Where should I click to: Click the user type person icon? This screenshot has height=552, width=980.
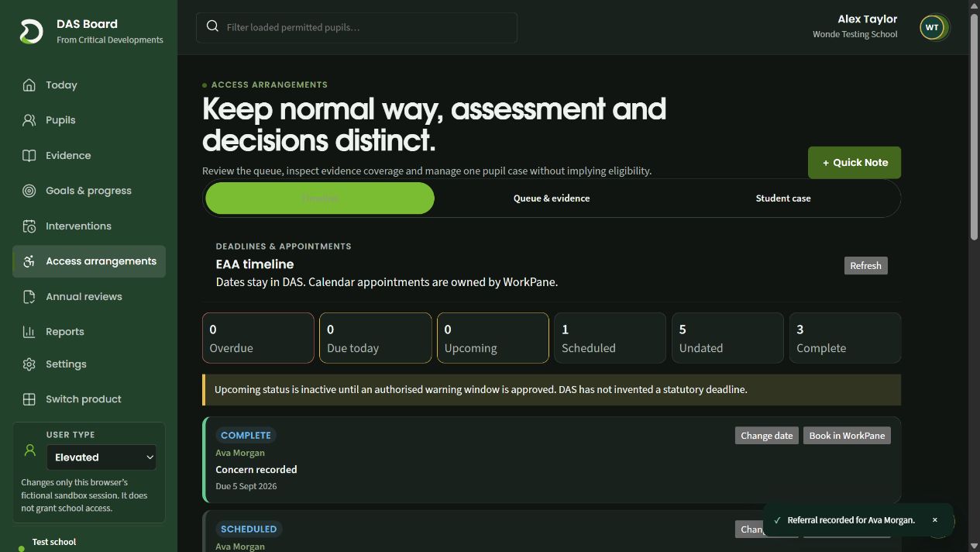[x=30, y=450]
